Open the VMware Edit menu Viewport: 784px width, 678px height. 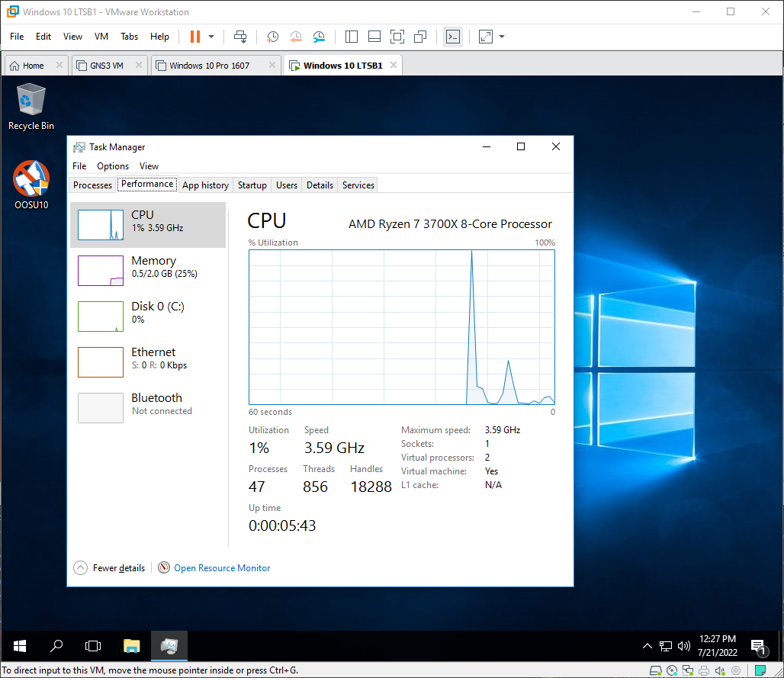[x=43, y=37]
